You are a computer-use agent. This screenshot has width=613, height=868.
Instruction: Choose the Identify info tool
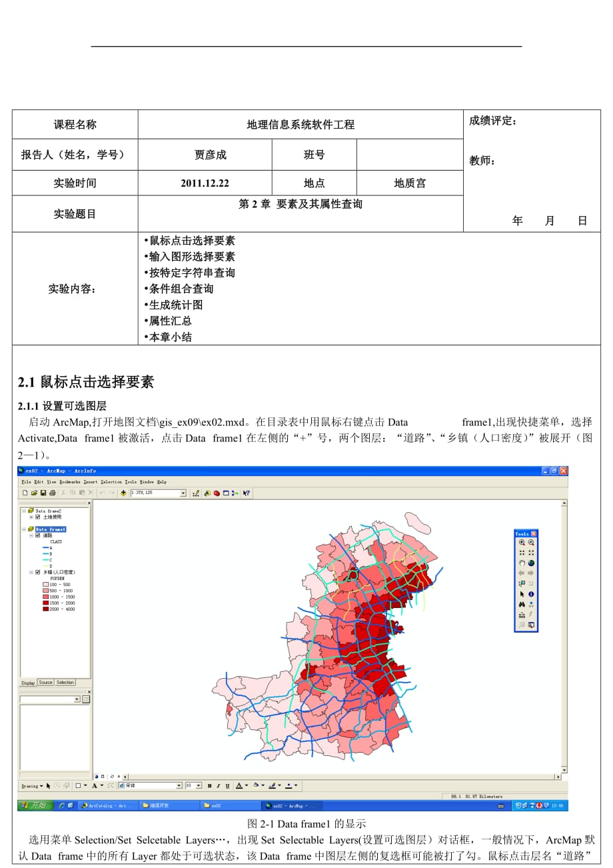tap(531, 593)
